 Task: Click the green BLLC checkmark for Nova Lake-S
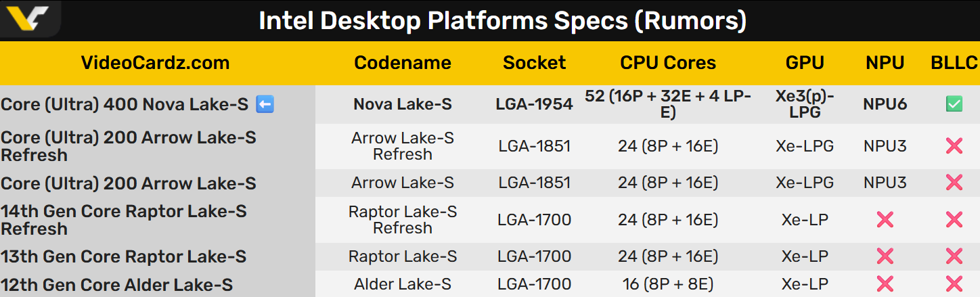pos(954,104)
